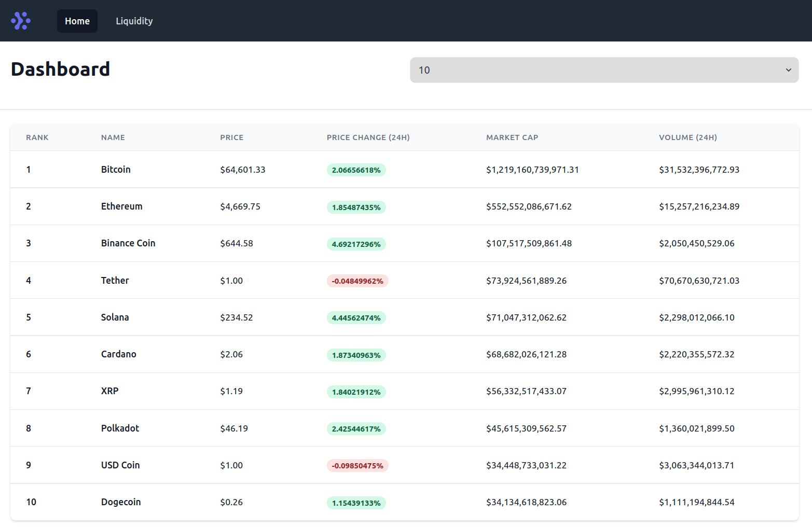Click the 4.69217296% change badge

click(x=356, y=244)
